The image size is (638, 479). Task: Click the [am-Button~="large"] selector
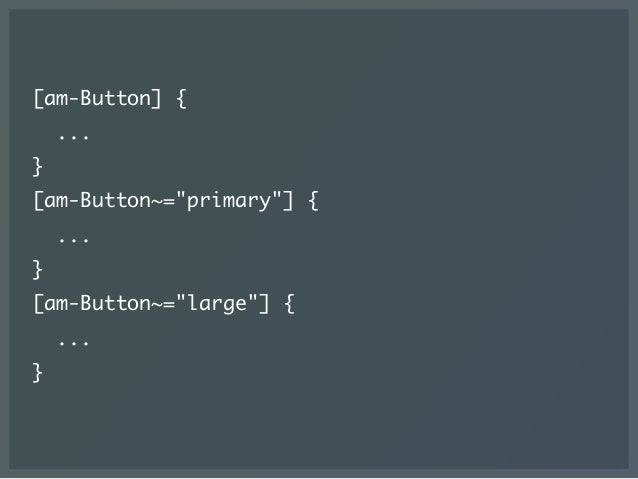151,304
